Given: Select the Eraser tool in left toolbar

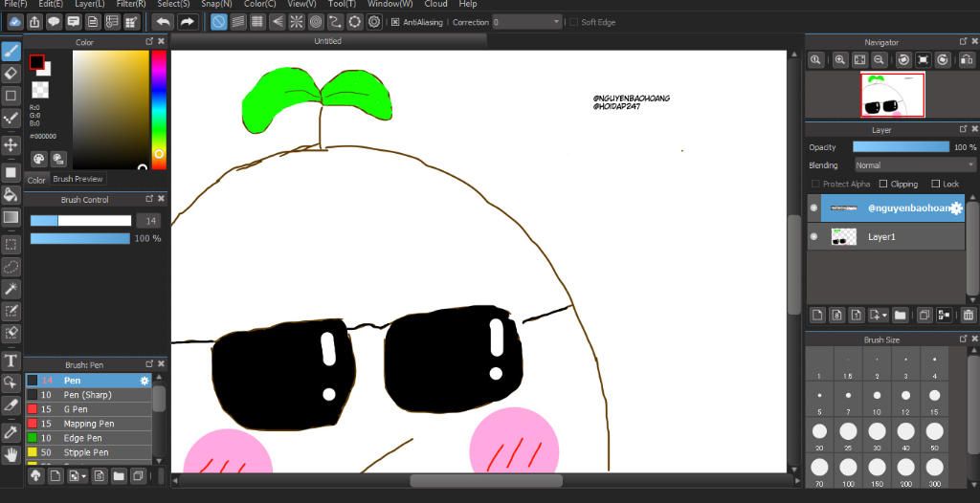Looking at the screenshot, I should tap(11, 73).
